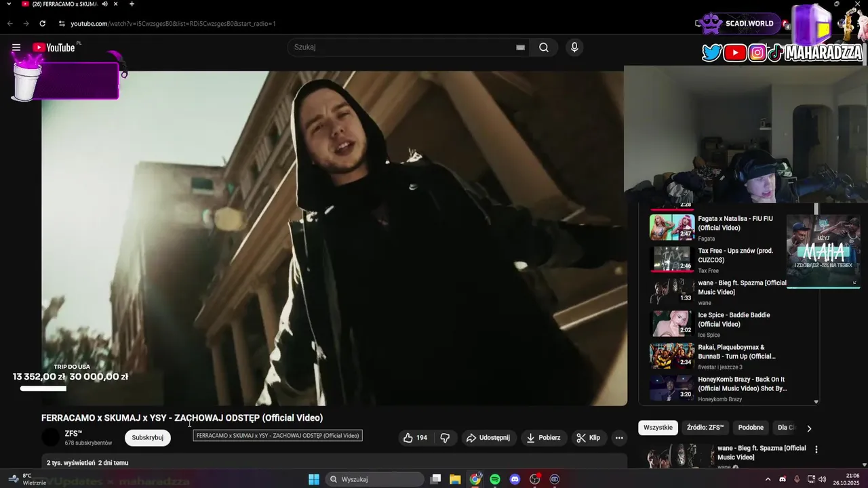Go forward in browser history
868x488 pixels.
click(x=26, y=24)
